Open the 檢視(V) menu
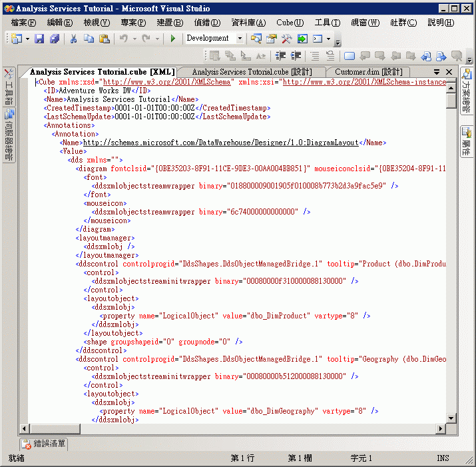The image size is (476, 467). 97,23
